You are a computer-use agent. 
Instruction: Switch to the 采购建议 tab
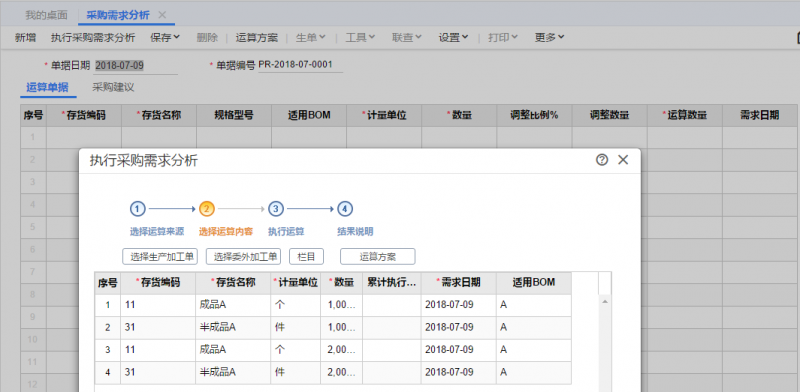point(113,87)
